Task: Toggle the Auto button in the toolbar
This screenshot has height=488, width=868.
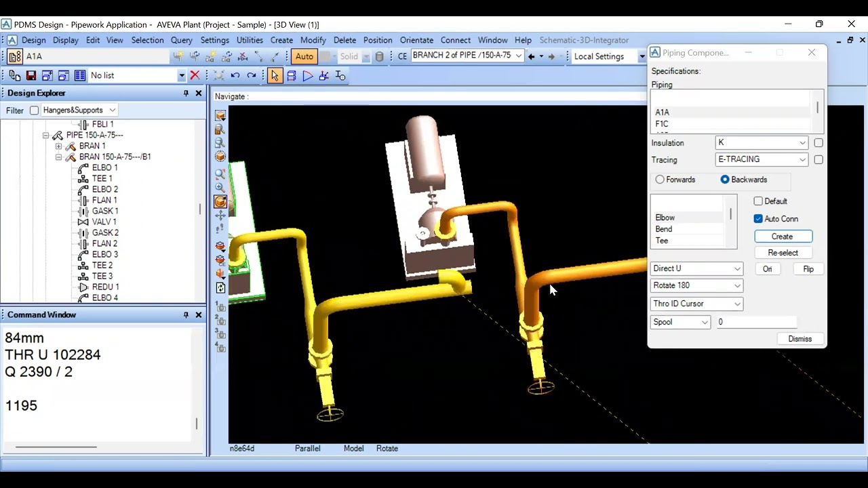Action: point(304,56)
